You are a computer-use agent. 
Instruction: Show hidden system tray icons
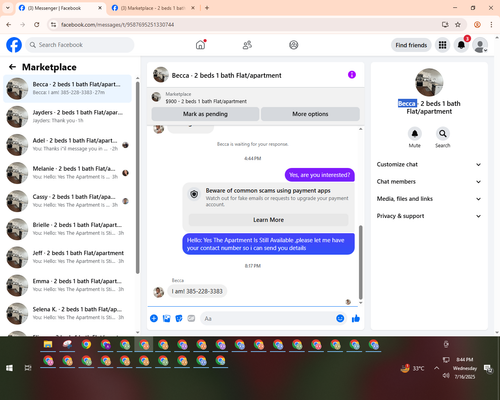coord(436,368)
